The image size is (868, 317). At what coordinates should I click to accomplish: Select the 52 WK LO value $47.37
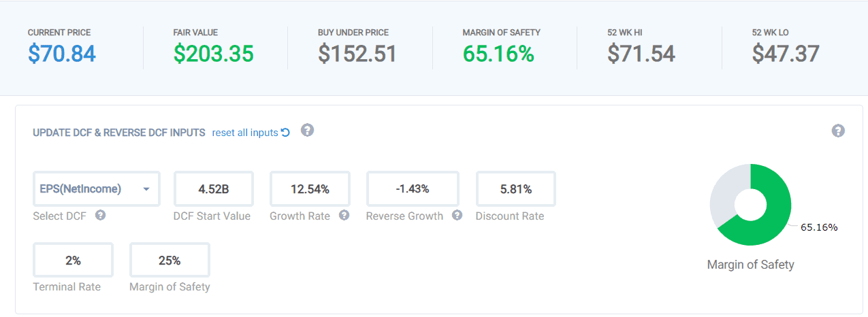pyautogui.click(x=786, y=54)
